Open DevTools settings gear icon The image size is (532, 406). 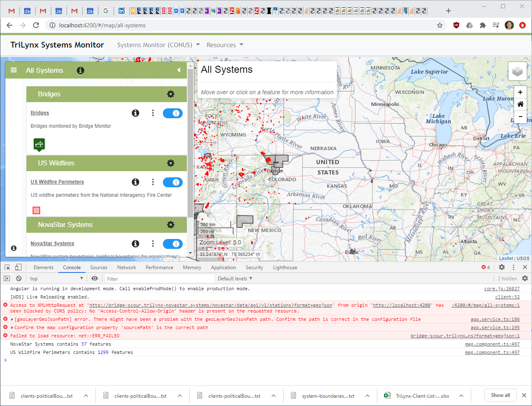502,267
